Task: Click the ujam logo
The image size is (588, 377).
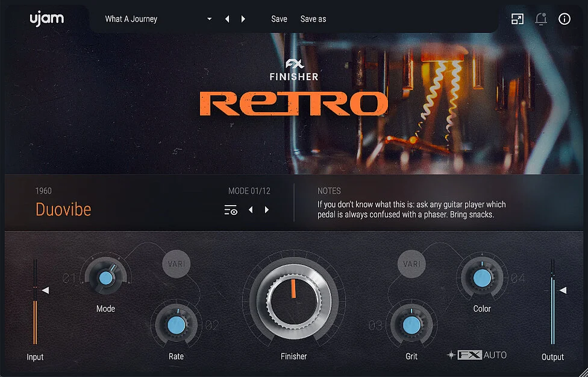Action: 45,18
